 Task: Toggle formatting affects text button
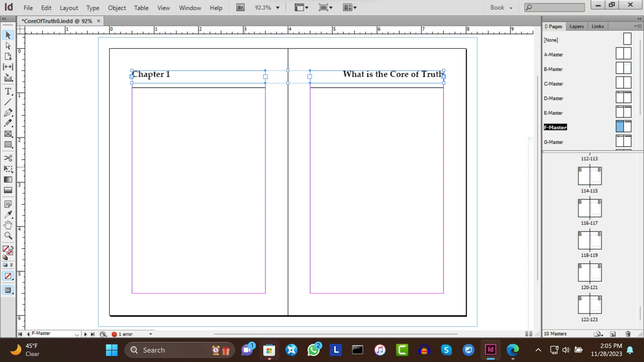point(11,265)
